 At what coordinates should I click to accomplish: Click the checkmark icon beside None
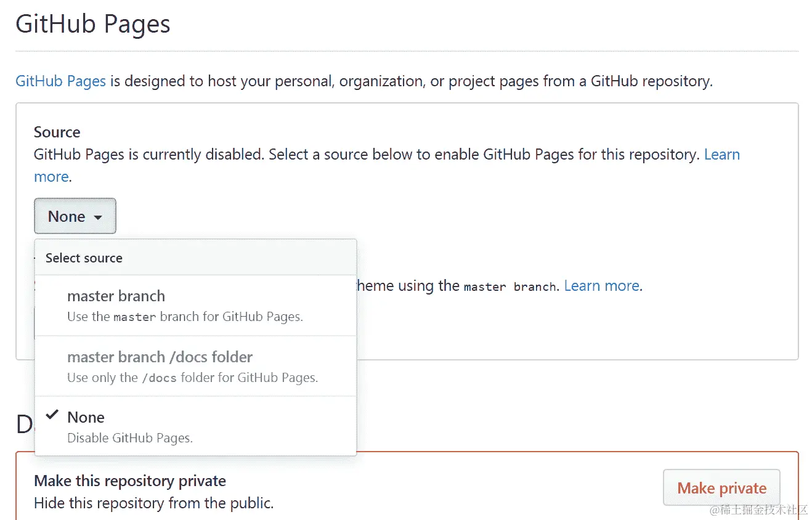[x=53, y=415]
